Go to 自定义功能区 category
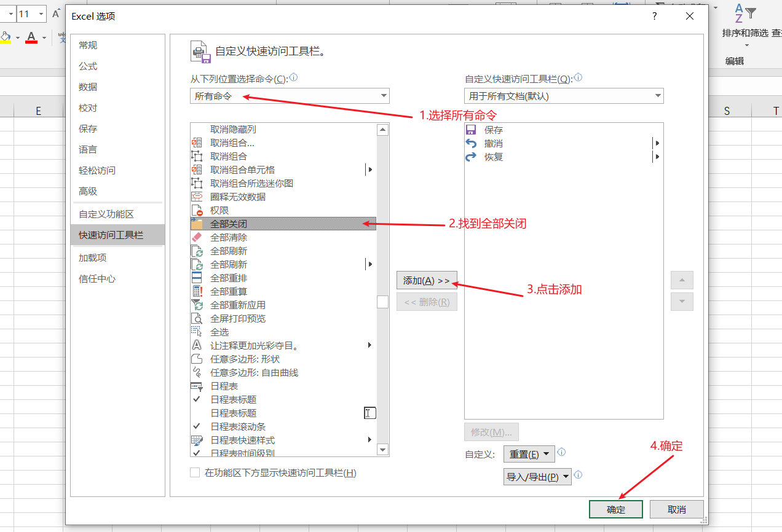Viewport: 782px width, 532px height. (x=117, y=214)
